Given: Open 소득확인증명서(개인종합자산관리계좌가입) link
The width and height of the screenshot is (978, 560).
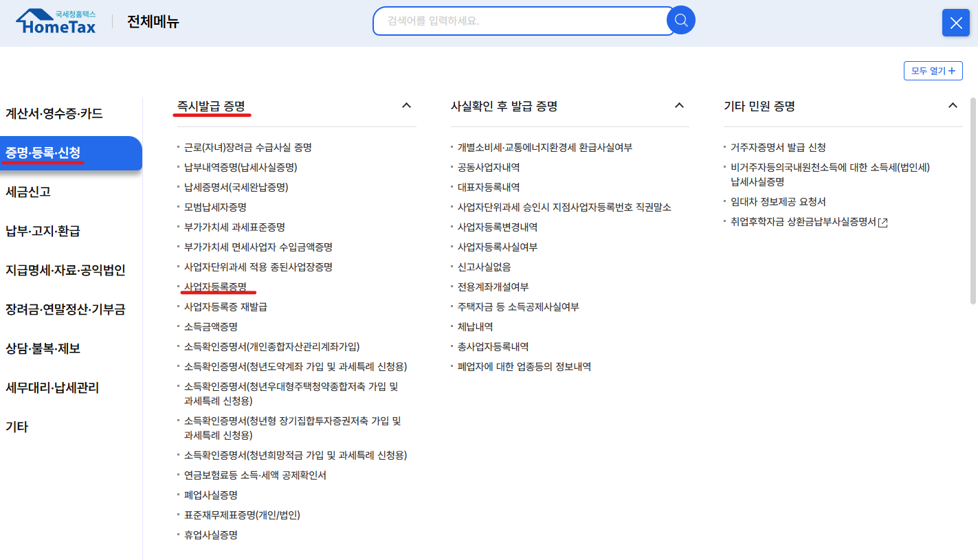Looking at the screenshot, I should tap(272, 347).
